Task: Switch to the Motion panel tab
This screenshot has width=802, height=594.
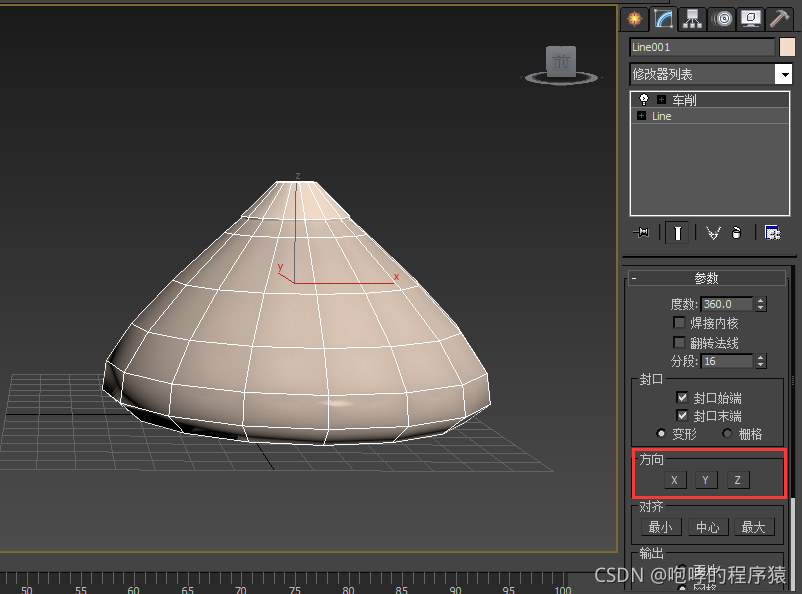Action: coord(721,19)
